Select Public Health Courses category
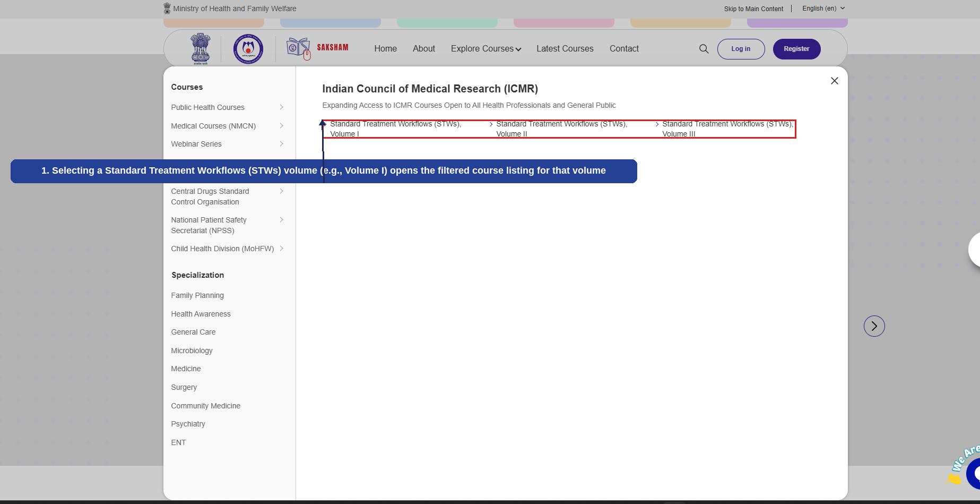980x504 pixels. pyautogui.click(x=207, y=107)
